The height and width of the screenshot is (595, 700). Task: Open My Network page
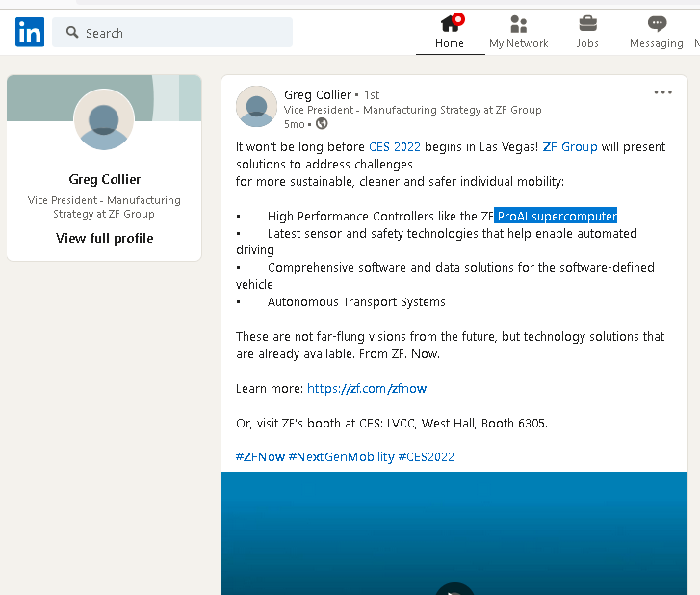tap(518, 32)
